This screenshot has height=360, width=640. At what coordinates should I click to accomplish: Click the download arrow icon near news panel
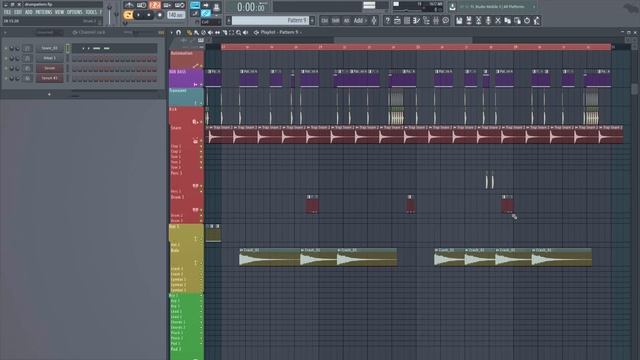[452, 7]
